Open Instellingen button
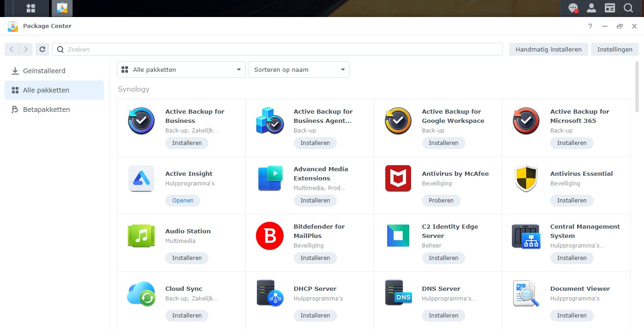 [615, 49]
